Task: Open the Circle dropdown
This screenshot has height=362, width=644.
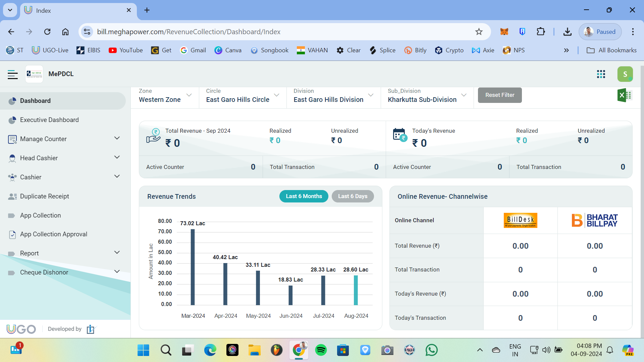Action: (243, 96)
